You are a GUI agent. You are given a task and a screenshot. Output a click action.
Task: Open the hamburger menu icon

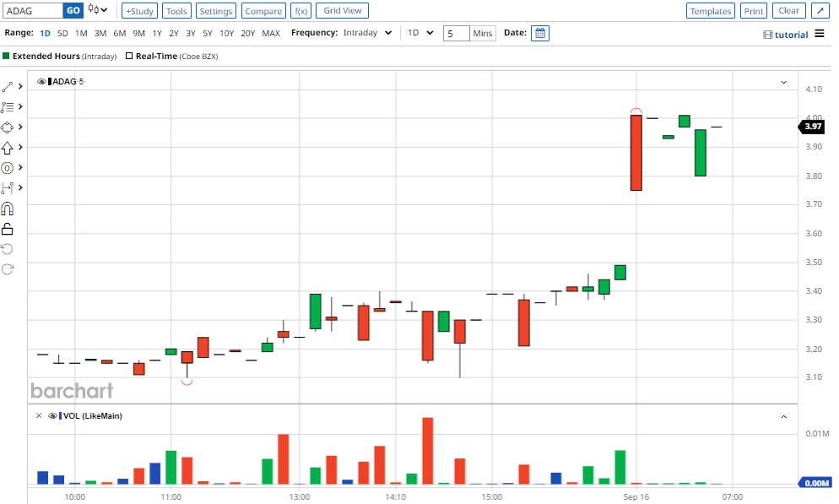820,34
